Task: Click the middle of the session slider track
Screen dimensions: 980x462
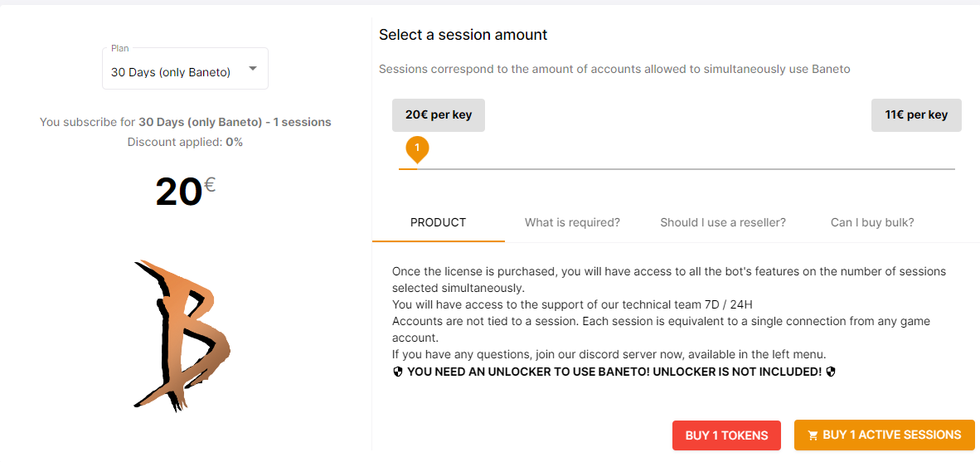Action: tap(677, 169)
